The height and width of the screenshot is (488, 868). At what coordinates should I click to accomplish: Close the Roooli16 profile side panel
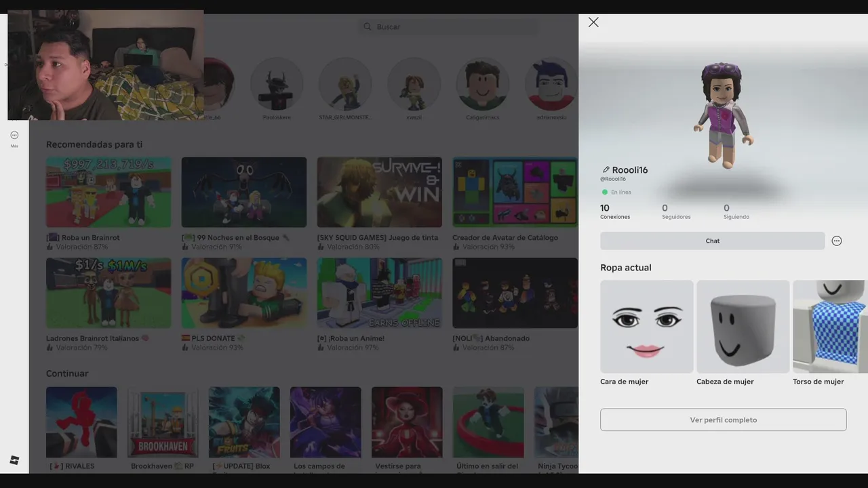coord(593,22)
